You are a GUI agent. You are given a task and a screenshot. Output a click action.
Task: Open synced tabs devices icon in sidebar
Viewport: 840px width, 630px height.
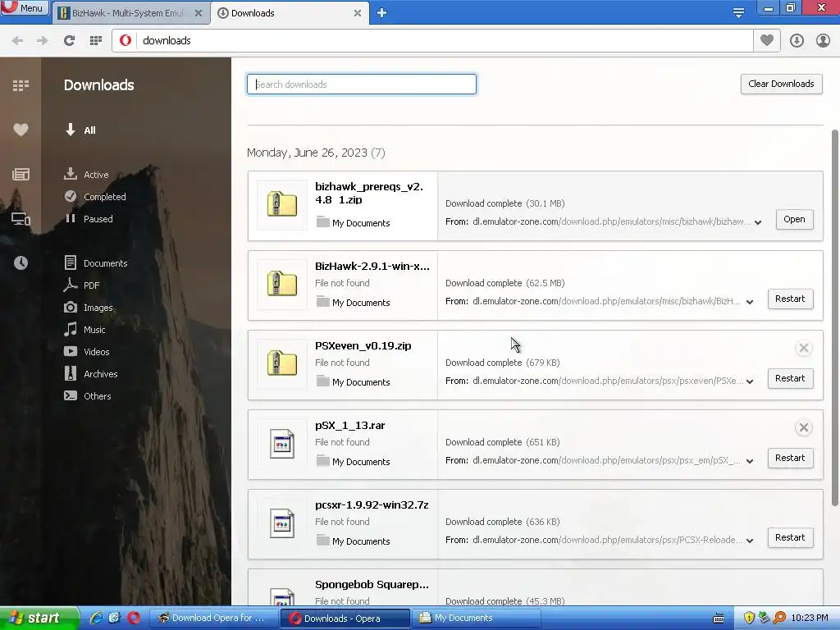point(21,218)
